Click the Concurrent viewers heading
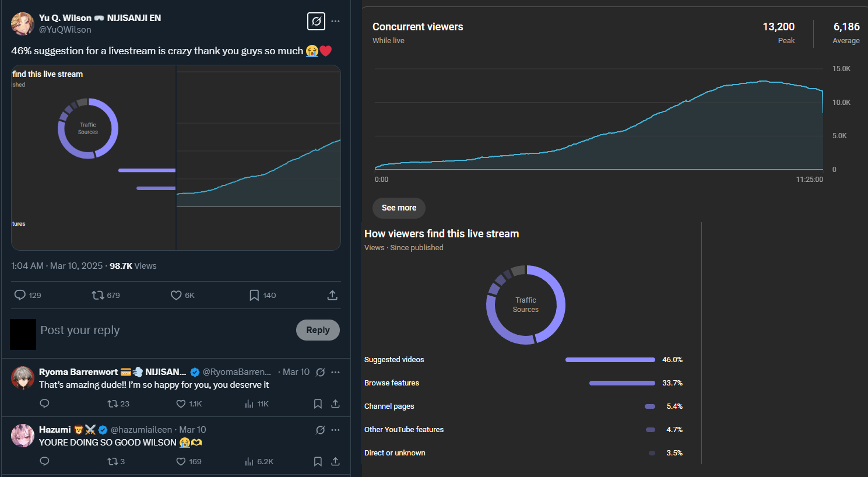Viewport: 868px width, 477px height. point(418,27)
